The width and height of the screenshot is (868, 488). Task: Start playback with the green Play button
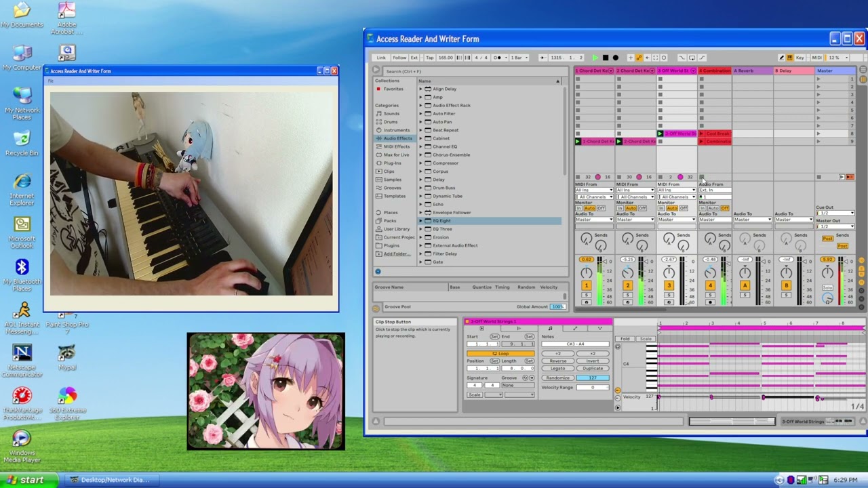coord(595,58)
